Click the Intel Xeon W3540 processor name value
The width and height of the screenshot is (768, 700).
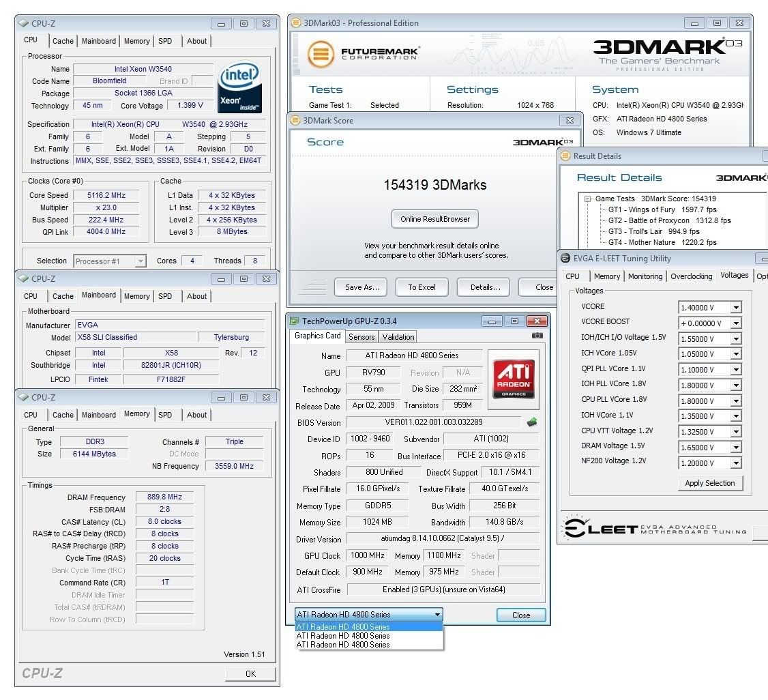143,69
